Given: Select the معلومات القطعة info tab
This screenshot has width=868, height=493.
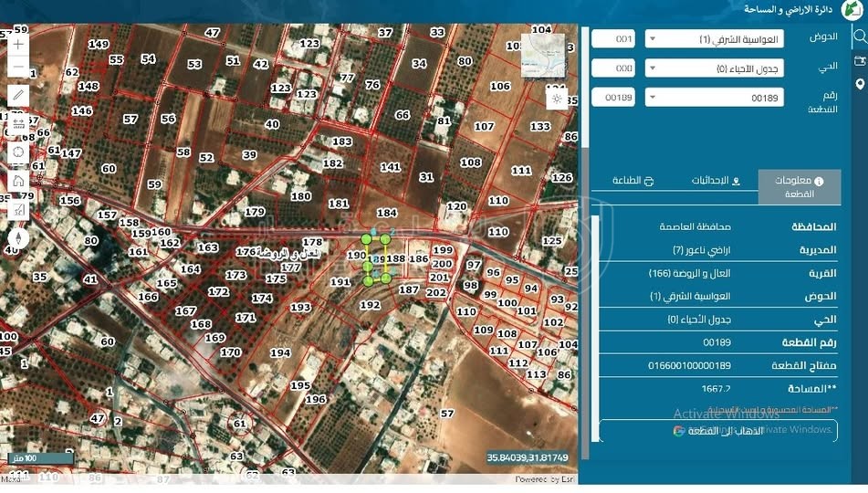Looking at the screenshot, I should pyautogui.click(x=799, y=187).
